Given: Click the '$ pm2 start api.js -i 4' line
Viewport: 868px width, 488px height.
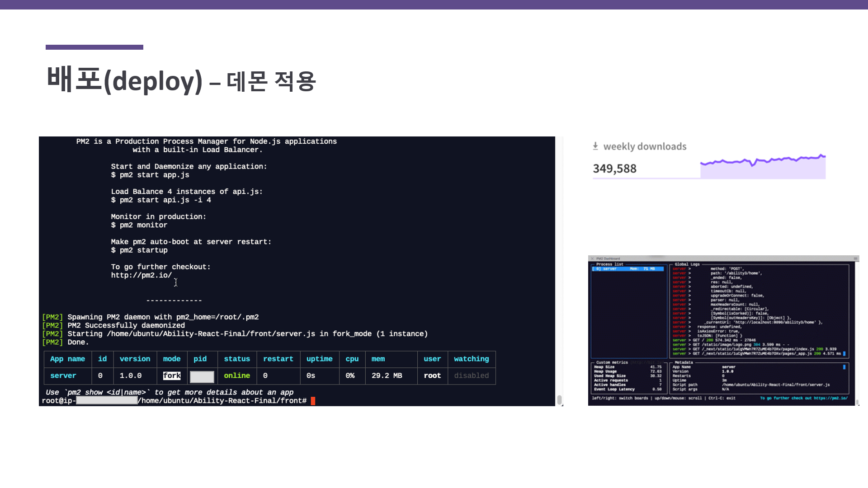Looking at the screenshot, I should point(161,200).
